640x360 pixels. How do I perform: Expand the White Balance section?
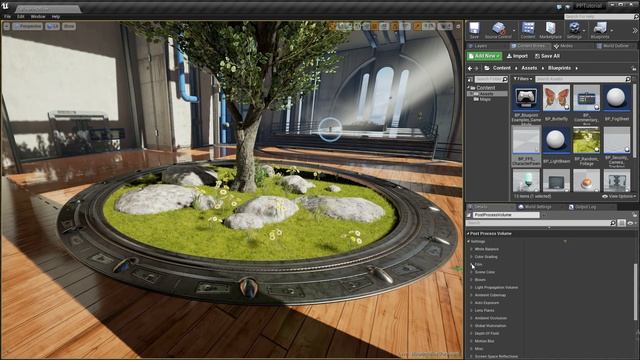(471, 249)
